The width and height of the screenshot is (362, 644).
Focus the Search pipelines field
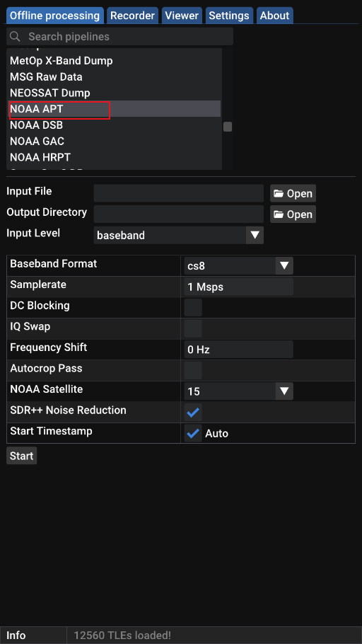pos(120,37)
